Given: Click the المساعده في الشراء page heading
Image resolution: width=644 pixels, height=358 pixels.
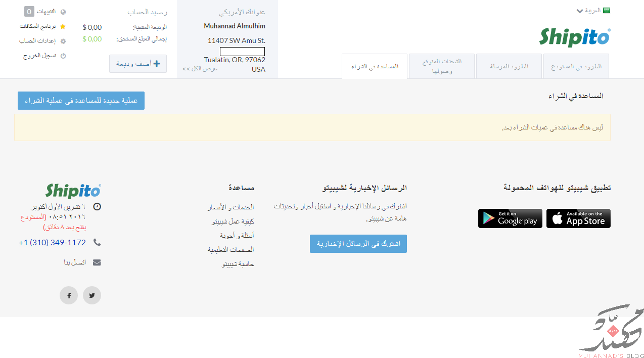Looking at the screenshot, I should (576, 96).
